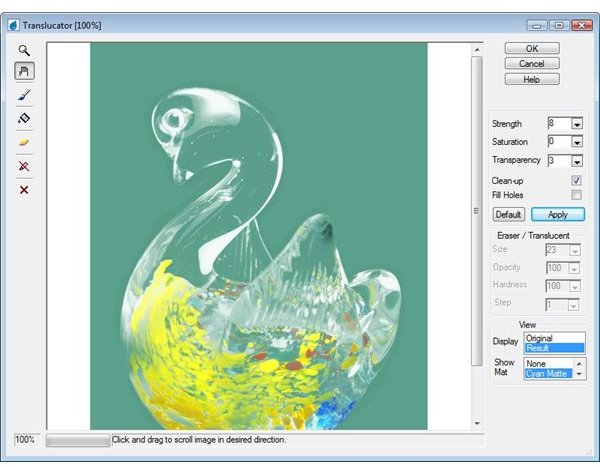Select Result in Display list
The image size is (600, 466).
click(554, 348)
